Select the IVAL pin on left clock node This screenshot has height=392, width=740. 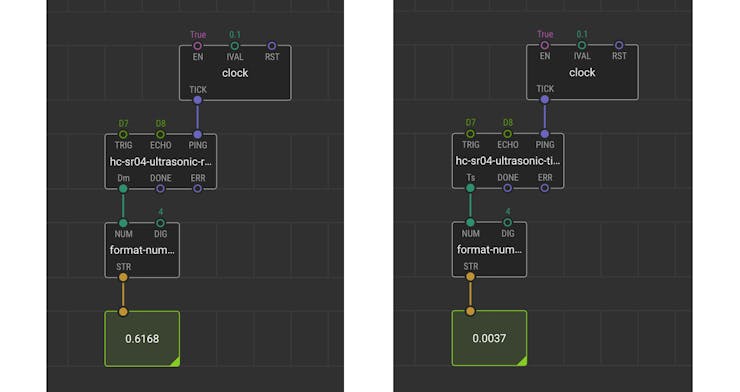point(235,46)
